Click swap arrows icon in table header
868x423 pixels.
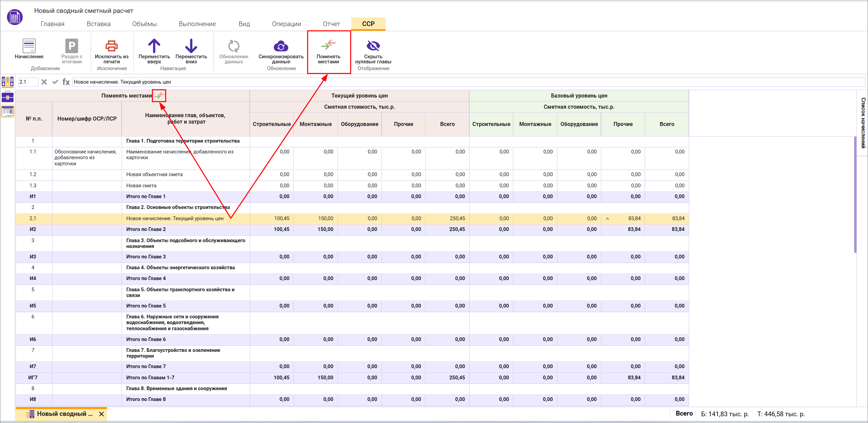click(159, 96)
